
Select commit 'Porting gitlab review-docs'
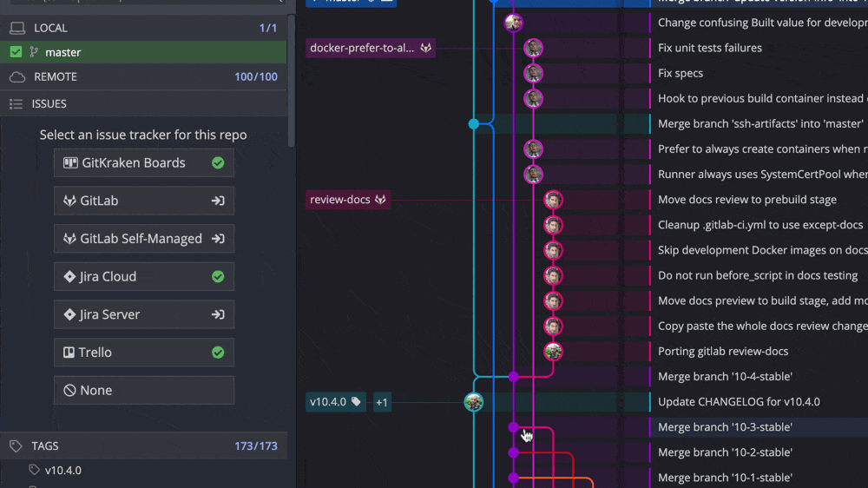pyautogui.click(x=723, y=351)
